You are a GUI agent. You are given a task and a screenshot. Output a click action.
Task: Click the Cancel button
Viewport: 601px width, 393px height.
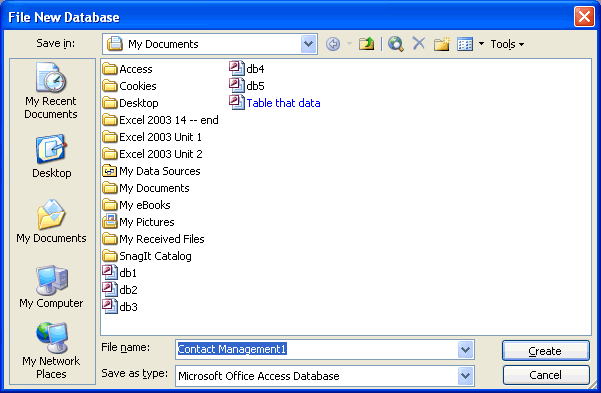[545, 375]
